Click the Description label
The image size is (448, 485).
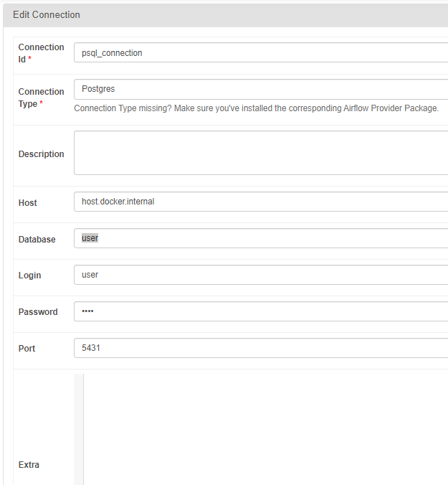point(41,154)
